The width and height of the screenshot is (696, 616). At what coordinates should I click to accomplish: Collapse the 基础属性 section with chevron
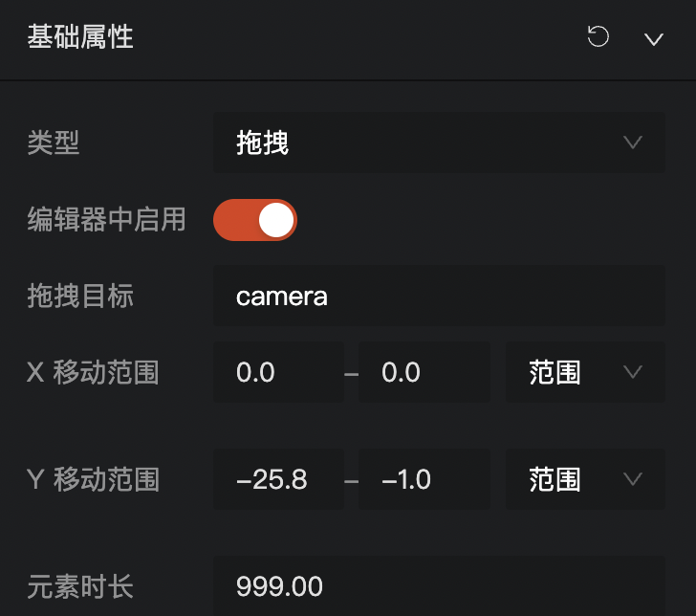click(x=653, y=39)
